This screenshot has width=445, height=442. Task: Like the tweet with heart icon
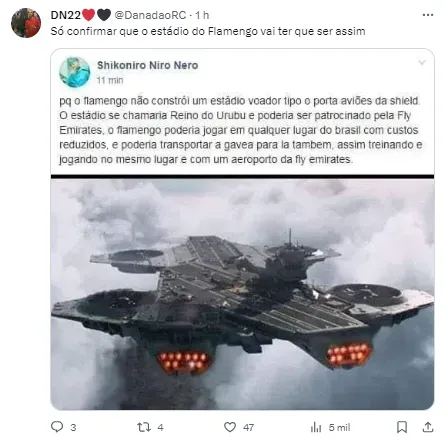pyautogui.click(x=230, y=427)
